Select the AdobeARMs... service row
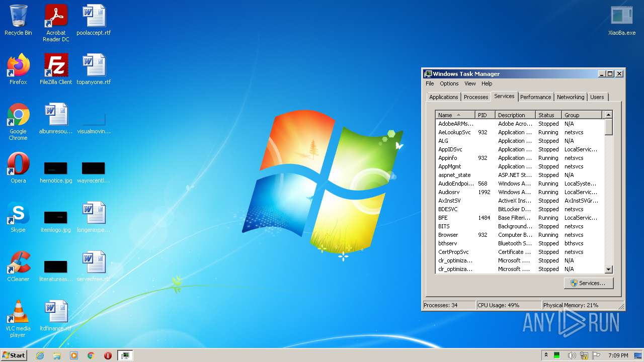Image resolution: width=644 pixels, height=362 pixels. pyautogui.click(x=520, y=124)
